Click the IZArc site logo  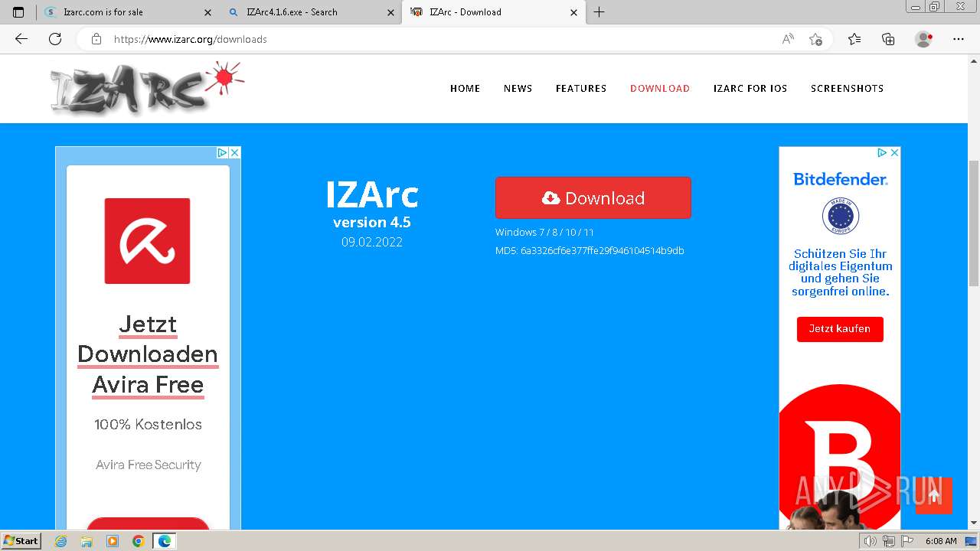(x=147, y=87)
